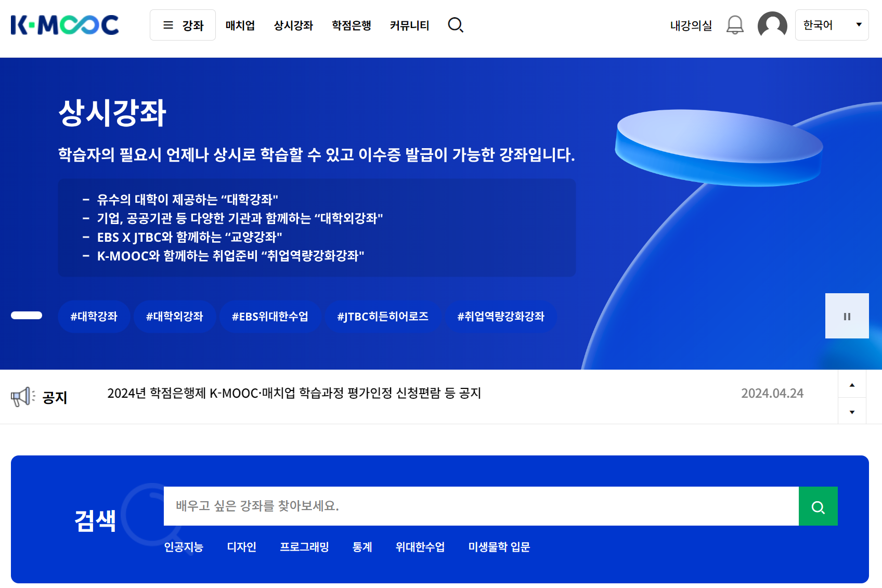The width and height of the screenshot is (882, 588).
Task: Open notifications via the bell icon
Action: point(735,24)
